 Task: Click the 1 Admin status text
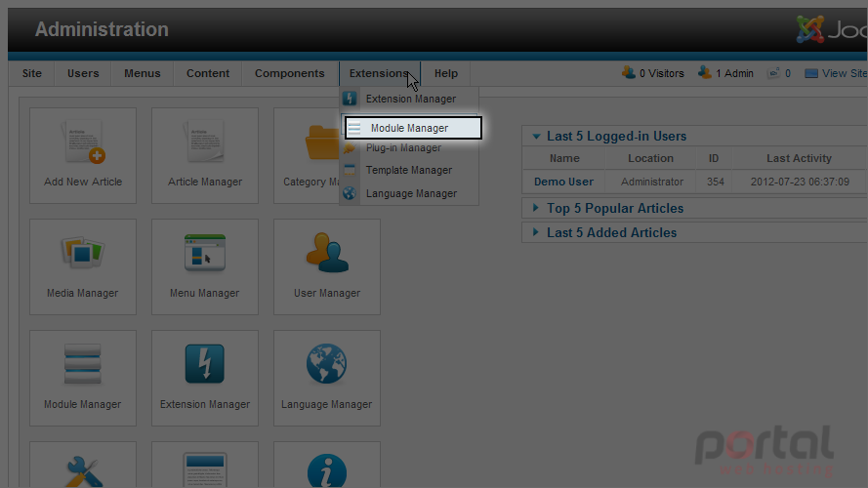[x=734, y=73]
